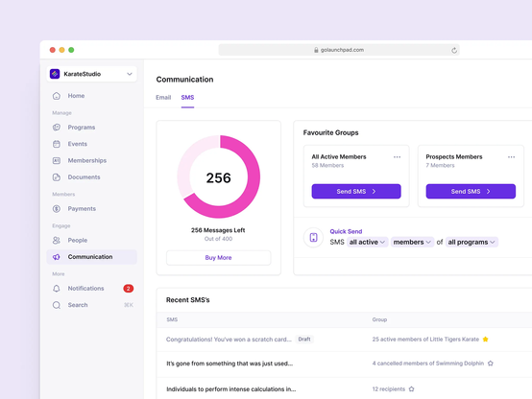Image resolution: width=532 pixels, height=399 pixels.
Task: Expand the KarateStudio workspace dropdown chevron
Action: pyautogui.click(x=130, y=74)
